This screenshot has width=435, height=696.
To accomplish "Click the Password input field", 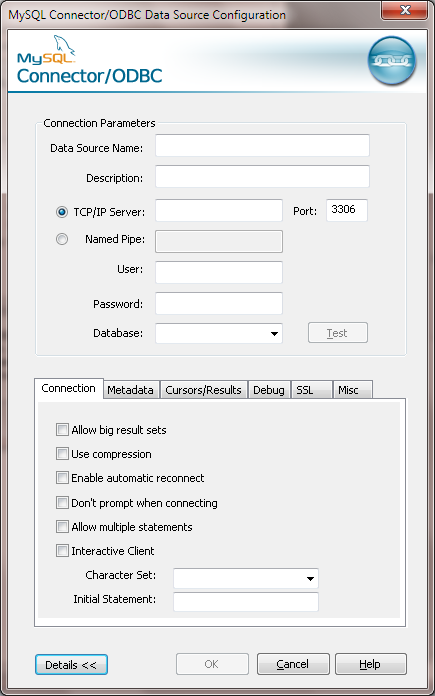I will click(219, 303).
